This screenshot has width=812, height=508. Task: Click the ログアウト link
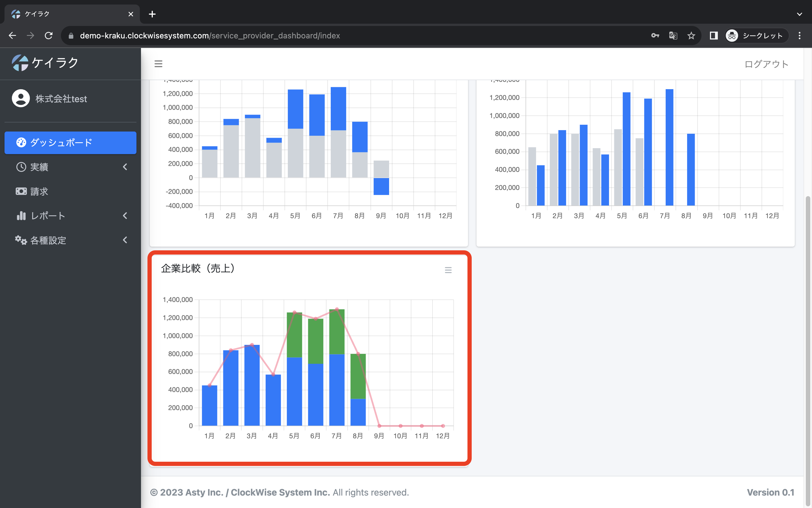[x=766, y=64]
